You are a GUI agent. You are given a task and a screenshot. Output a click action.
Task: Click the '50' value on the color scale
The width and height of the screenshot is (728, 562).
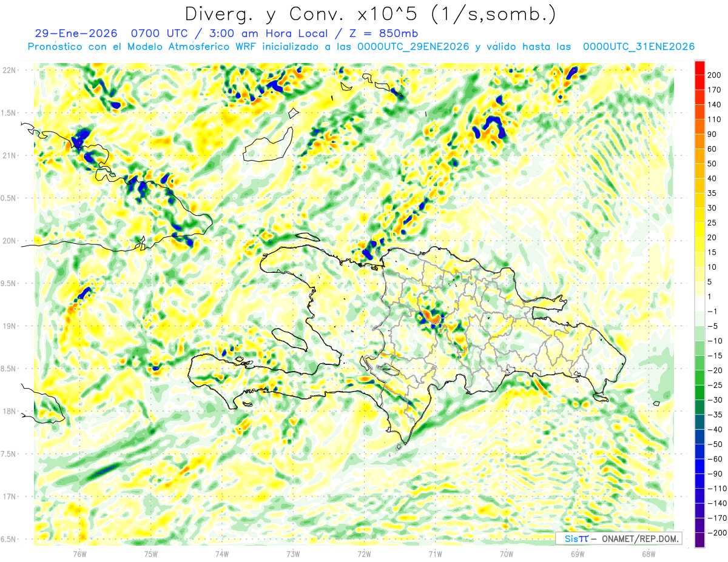[x=713, y=164]
